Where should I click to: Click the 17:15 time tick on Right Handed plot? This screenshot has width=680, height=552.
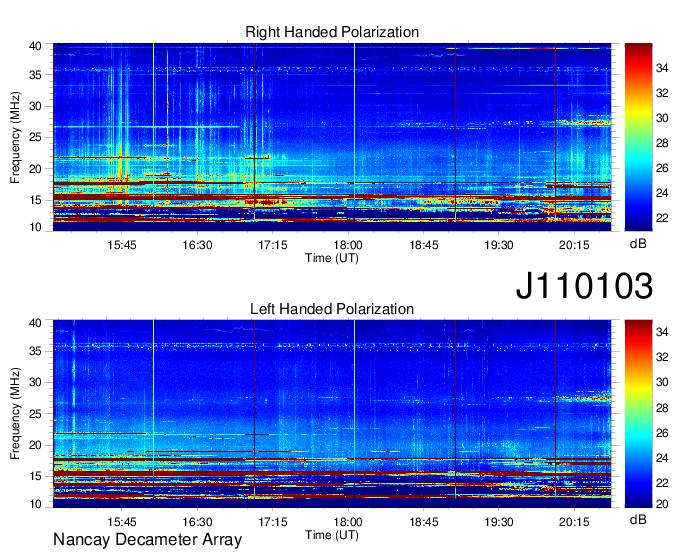pyautogui.click(x=273, y=245)
